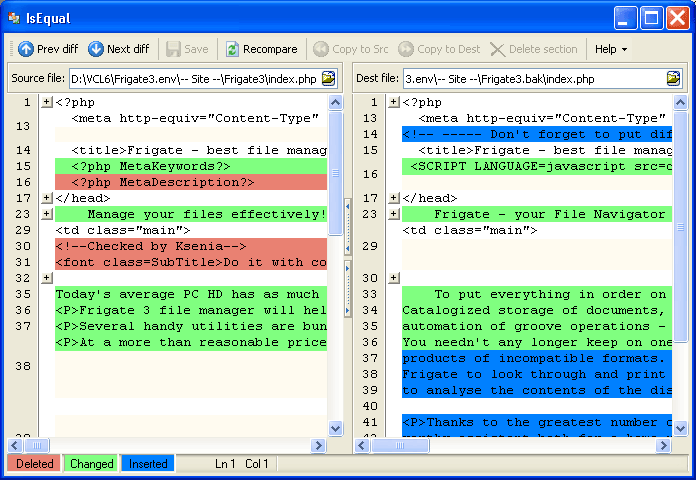Expand line 30 section in dest pane
Screen dimensions: 696x480
[x=394, y=278]
